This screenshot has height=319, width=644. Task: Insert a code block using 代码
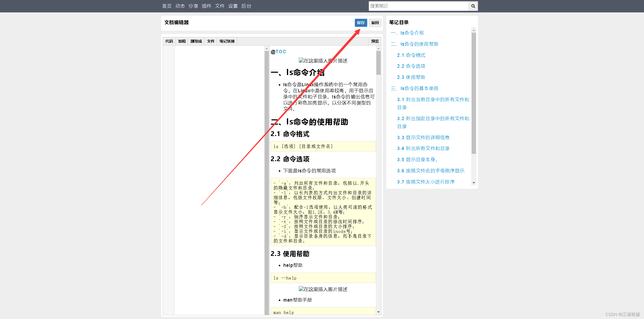point(169,41)
